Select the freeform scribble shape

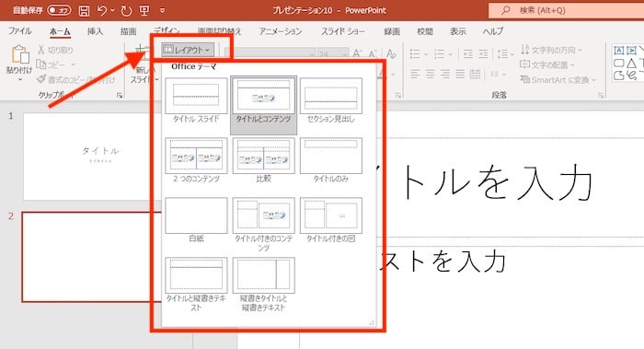pyautogui.click(x=632, y=76)
